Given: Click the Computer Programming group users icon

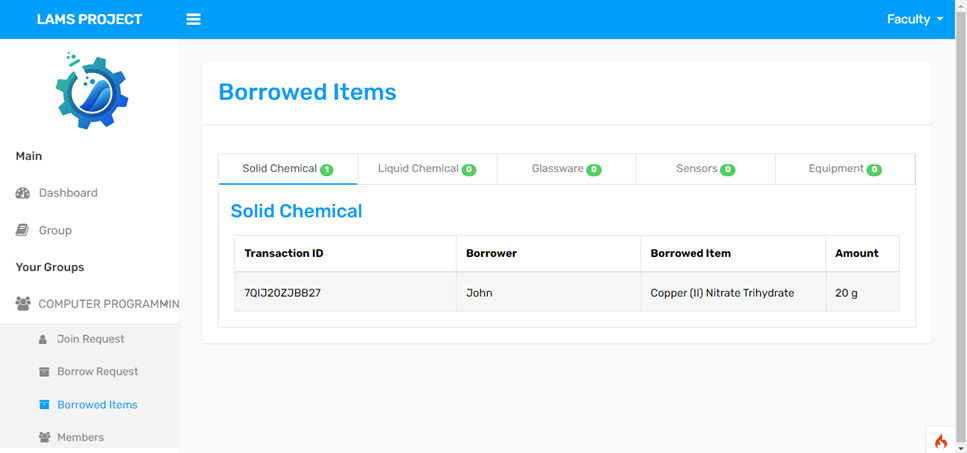Looking at the screenshot, I should pos(23,304).
